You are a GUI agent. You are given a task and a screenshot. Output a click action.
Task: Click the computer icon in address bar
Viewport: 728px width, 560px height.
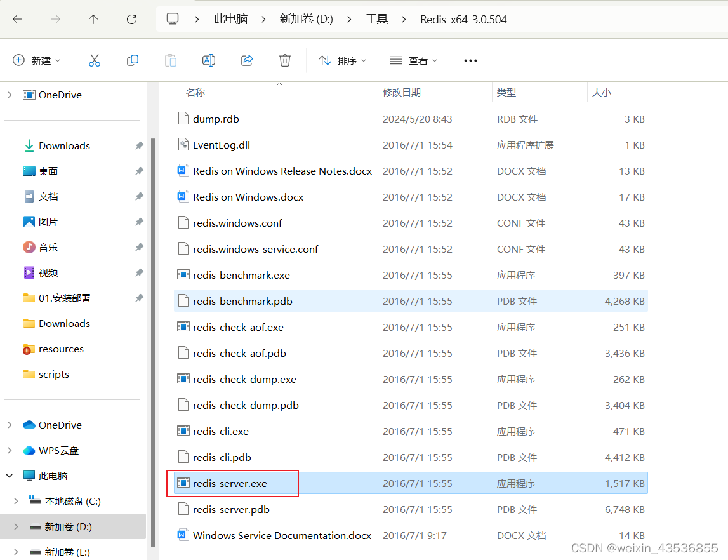click(173, 19)
